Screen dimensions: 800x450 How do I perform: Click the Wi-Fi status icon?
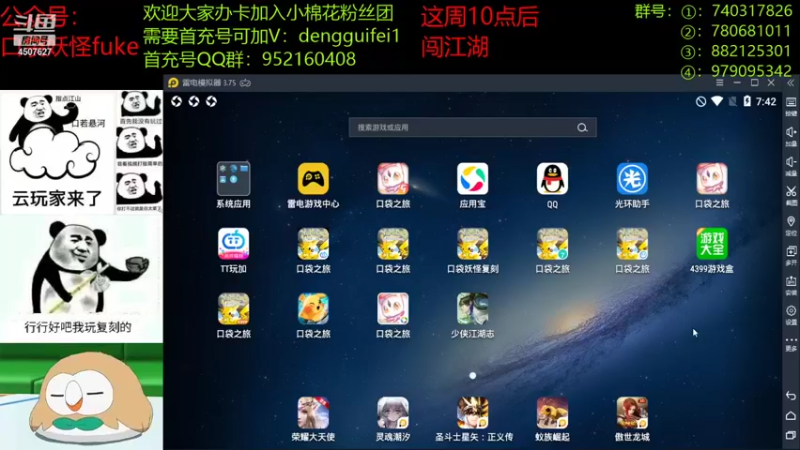point(717,101)
